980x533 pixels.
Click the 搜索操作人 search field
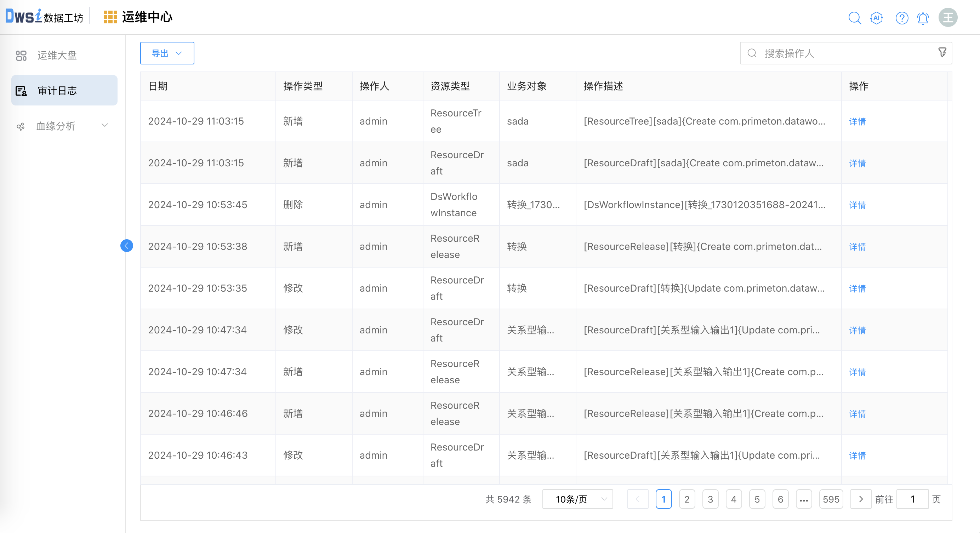(845, 53)
